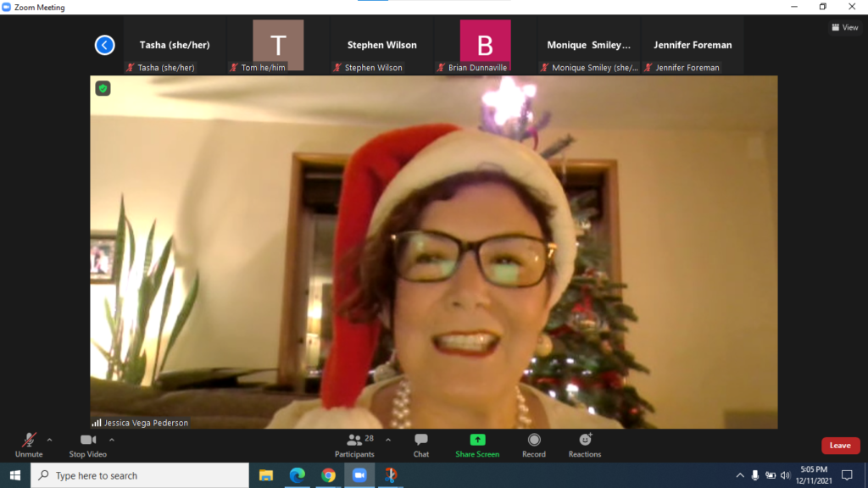Start Share Screen
The image size is (868, 488).
477,446
